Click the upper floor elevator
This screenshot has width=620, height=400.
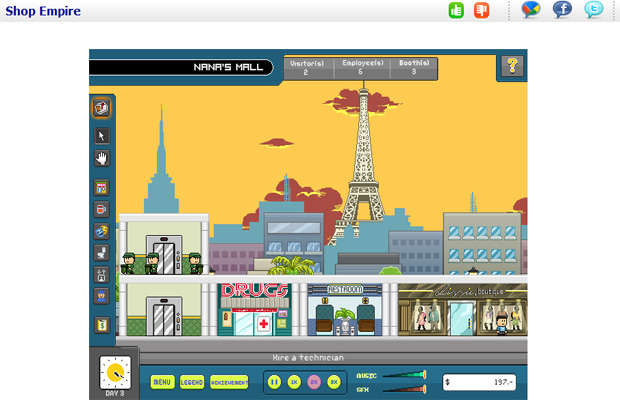(x=164, y=254)
